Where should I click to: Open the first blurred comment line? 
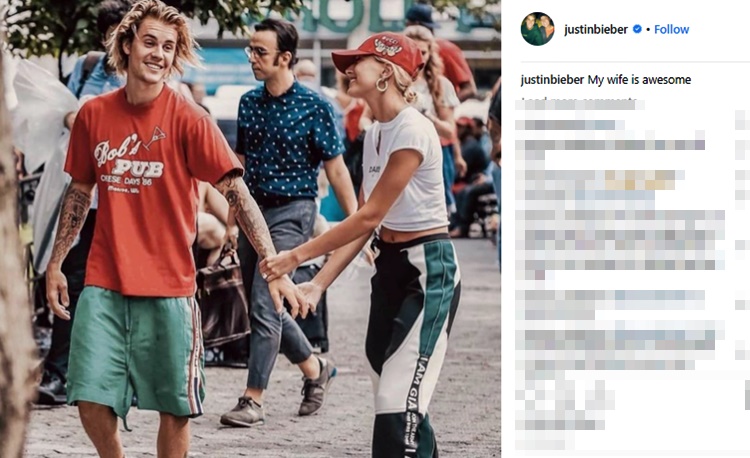pos(569,125)
